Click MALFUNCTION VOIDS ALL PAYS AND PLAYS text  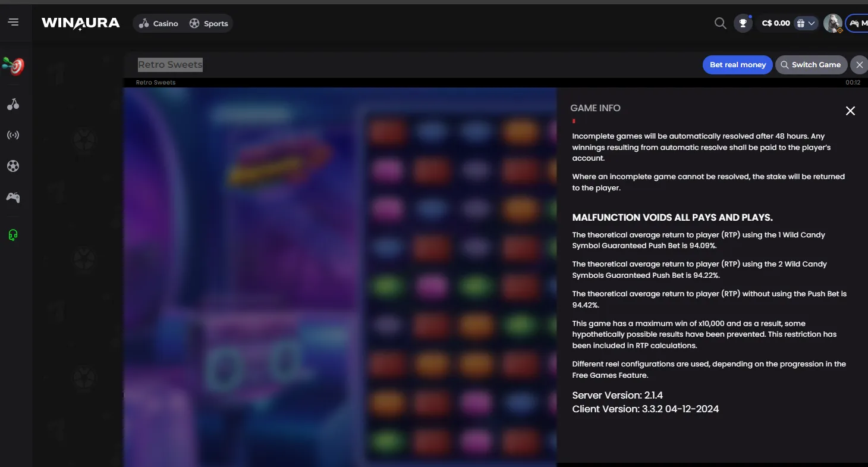672,218
